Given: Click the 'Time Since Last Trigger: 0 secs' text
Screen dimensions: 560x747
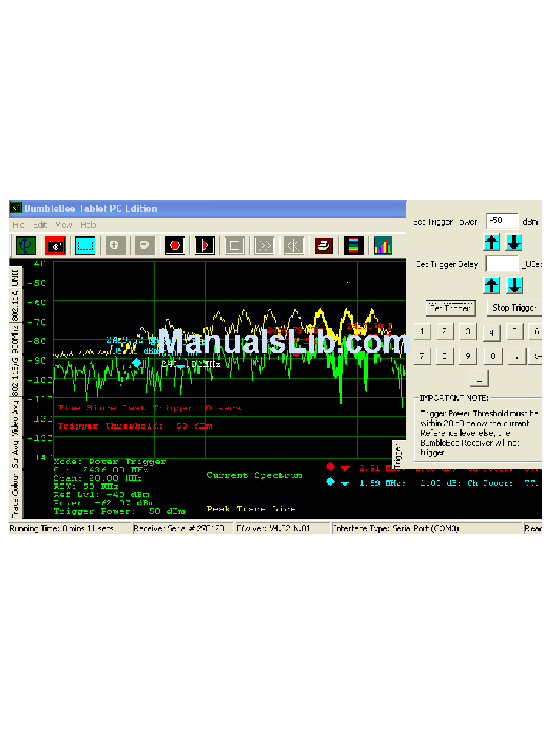Looking at the screenshot, I should coord(150,408).
